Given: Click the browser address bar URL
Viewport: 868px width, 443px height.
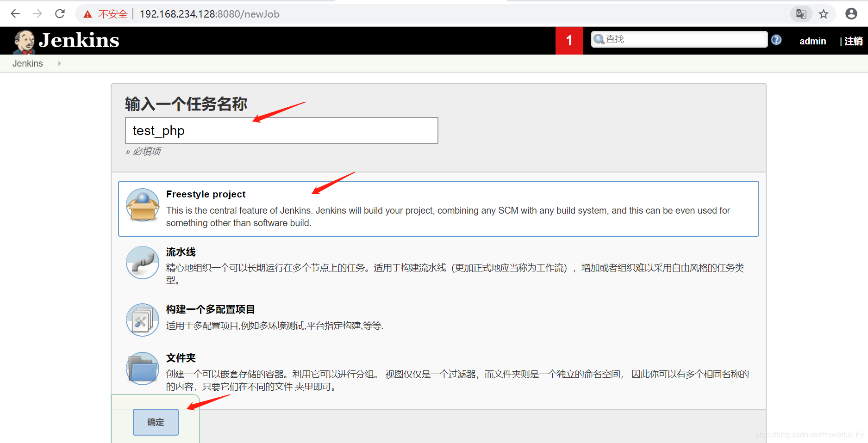Looking at the screenshot, I should coord(210,14).
